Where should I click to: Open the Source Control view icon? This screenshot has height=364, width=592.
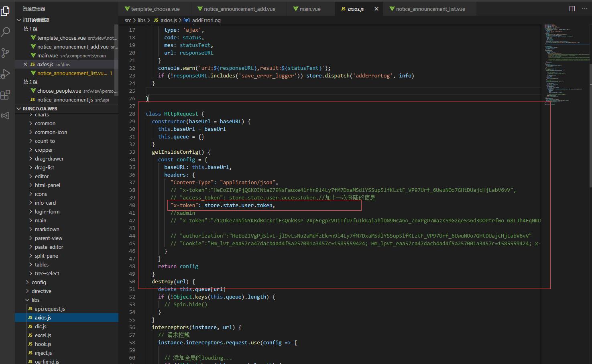pos(6,53)
